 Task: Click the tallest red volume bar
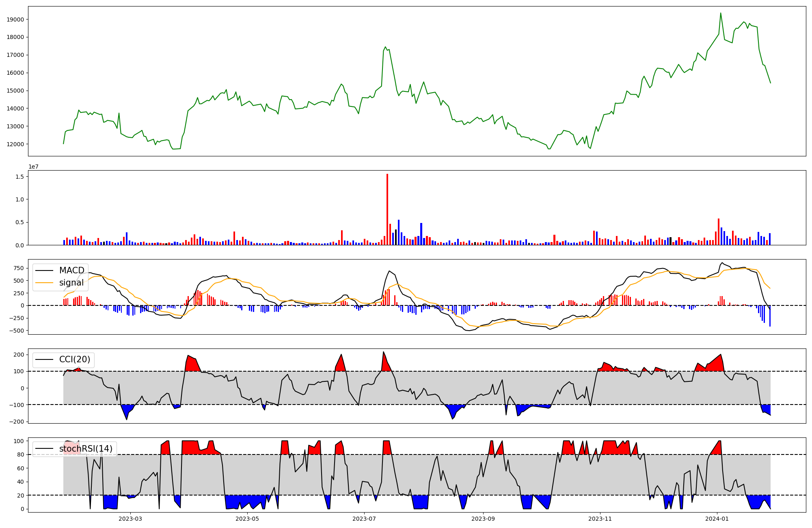(x=387, y=209)
